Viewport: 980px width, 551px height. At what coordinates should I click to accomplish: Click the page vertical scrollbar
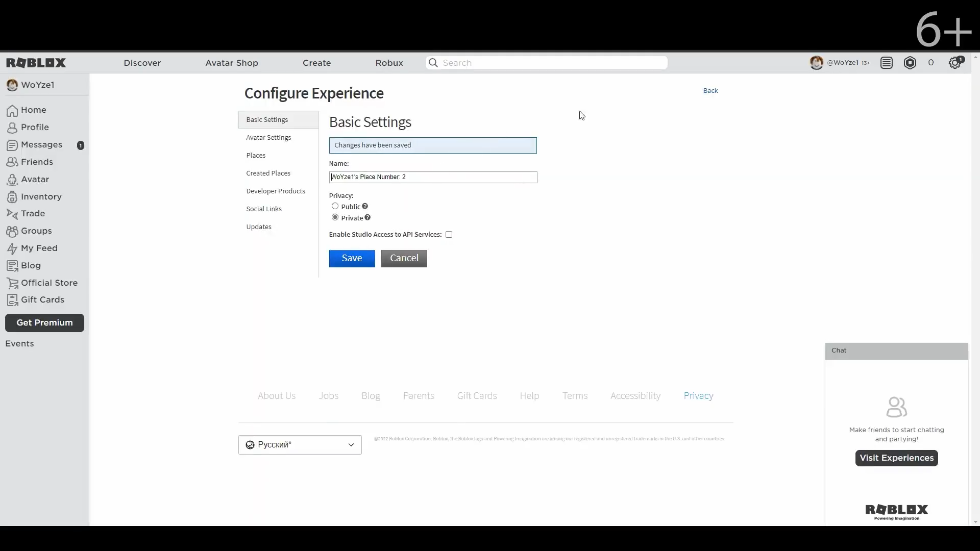tap(975, 289)
